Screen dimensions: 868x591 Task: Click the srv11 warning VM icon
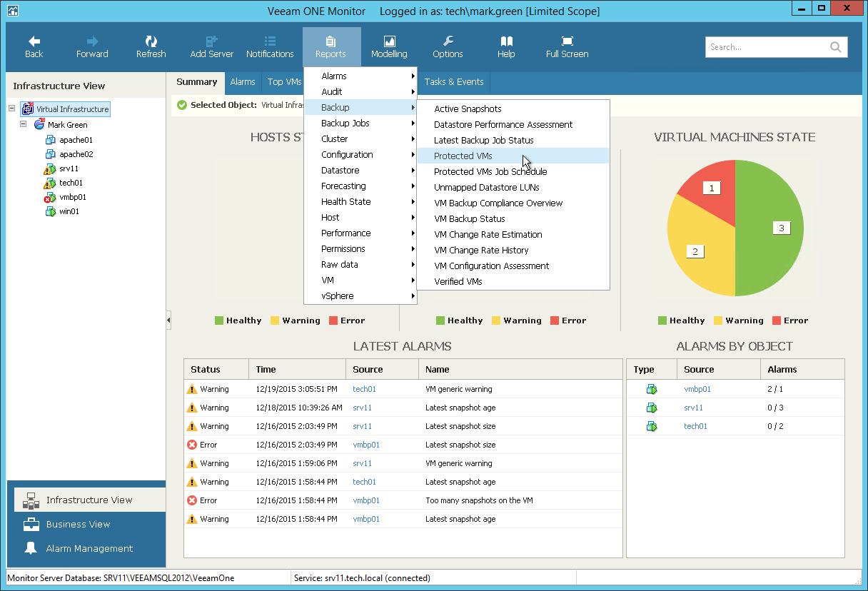click(x=50, y=168)
